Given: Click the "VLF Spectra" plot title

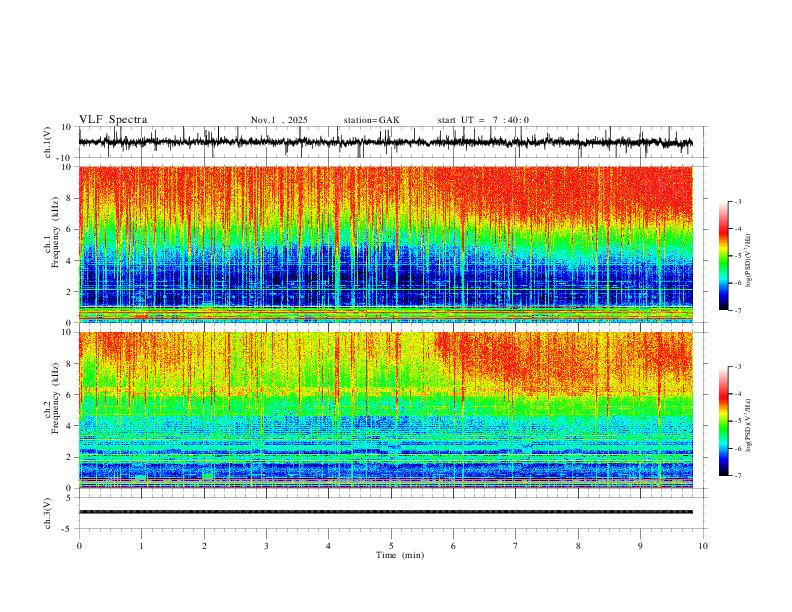Looking at the screenshot, I should coord(113,120).
